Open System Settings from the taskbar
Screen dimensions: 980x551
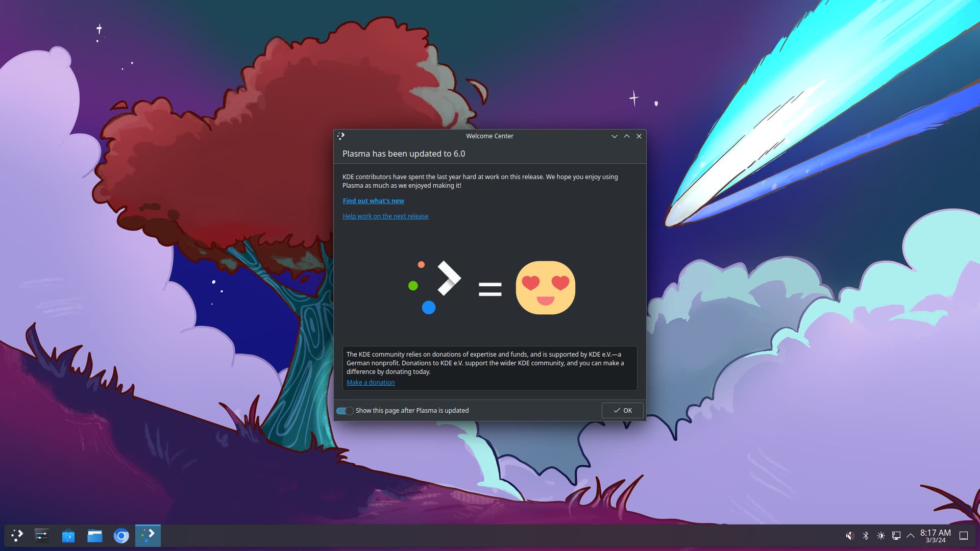[41, 536]
